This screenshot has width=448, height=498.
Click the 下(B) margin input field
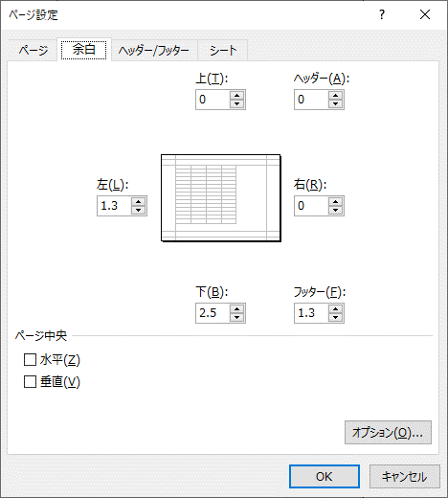tap(213, 313)
